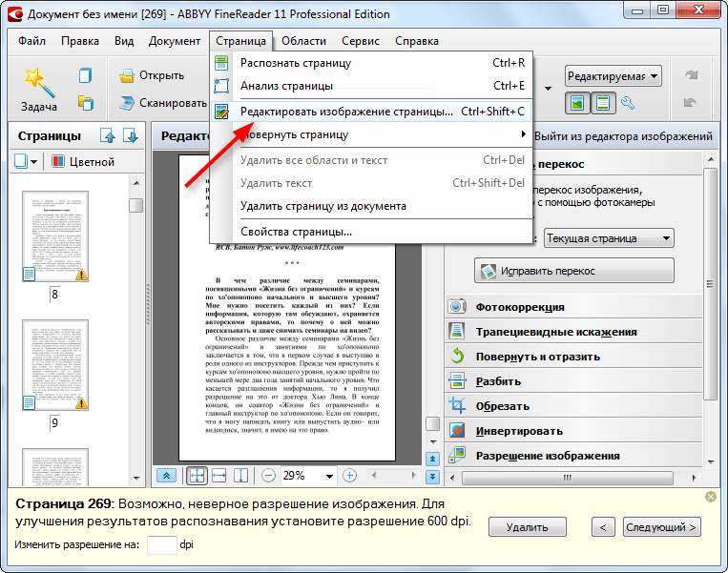The width and height of the screenshot is (728, 573).
Task: Open the Редактируемая layout dropdown
Action: click(612, 75)
